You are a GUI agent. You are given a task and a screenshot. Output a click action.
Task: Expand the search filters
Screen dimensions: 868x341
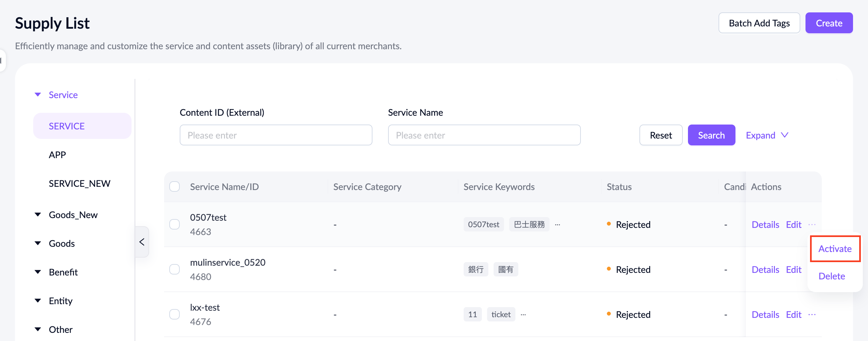[x=766, y=135]
